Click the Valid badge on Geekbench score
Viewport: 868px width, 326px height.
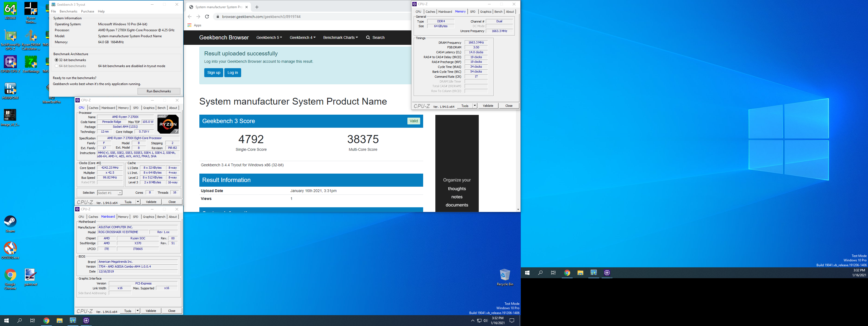(x=414, y=121)
